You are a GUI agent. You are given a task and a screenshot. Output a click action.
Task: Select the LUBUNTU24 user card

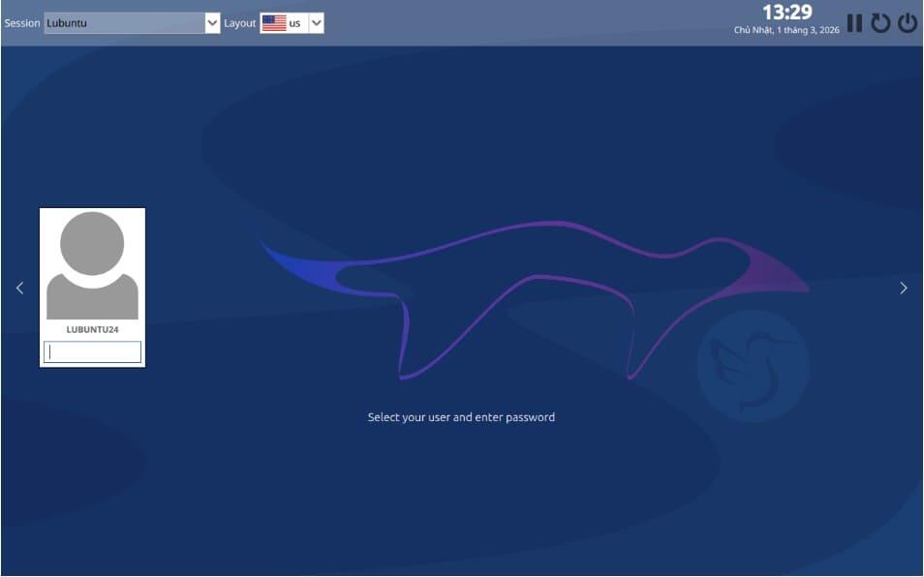click(91, 287)
